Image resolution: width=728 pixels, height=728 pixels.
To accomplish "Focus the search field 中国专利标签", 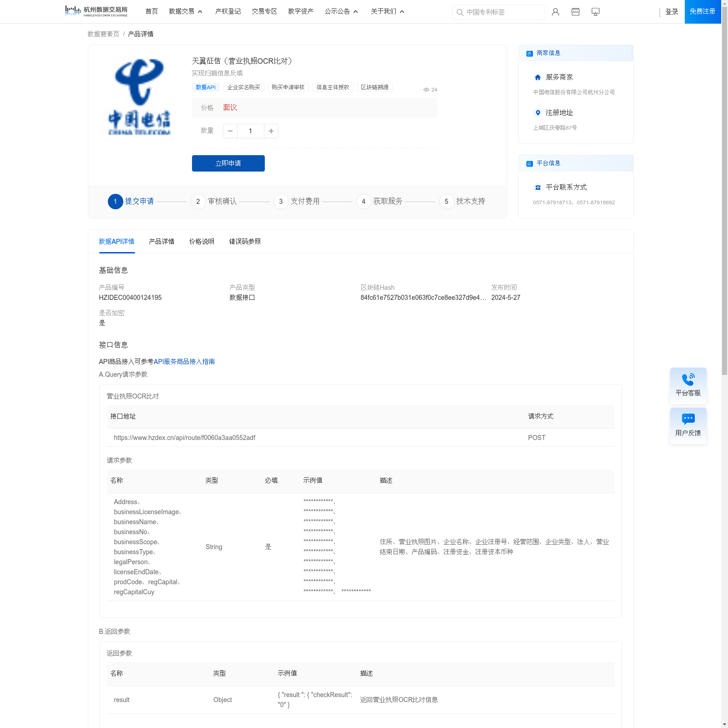I will (x=499, y=12).
